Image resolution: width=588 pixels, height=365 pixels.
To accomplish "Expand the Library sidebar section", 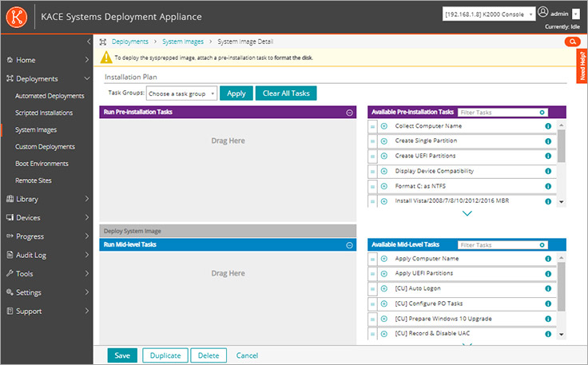I will click(x=86, y=199).
